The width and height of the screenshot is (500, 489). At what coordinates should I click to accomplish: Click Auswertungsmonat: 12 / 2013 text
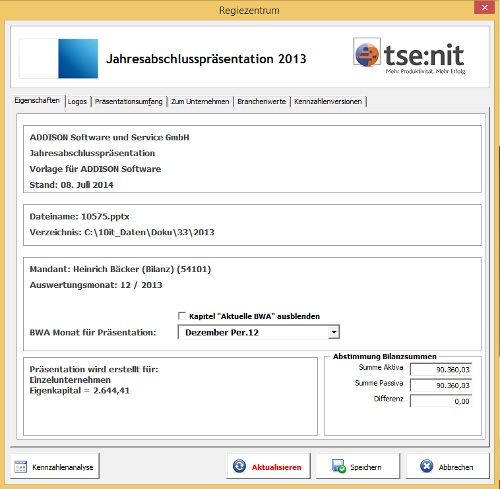pyautogui.click(x=96, y=285)
